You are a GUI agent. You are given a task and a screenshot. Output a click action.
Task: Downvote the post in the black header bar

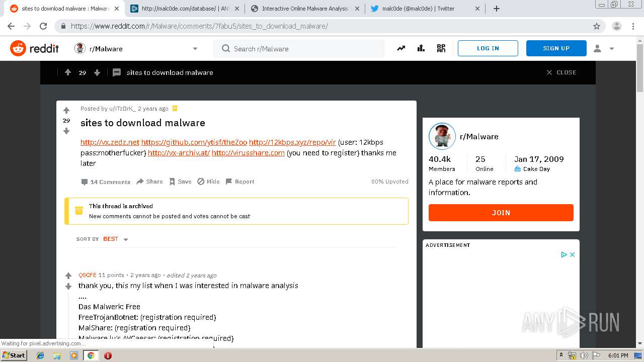pos(97,72)
